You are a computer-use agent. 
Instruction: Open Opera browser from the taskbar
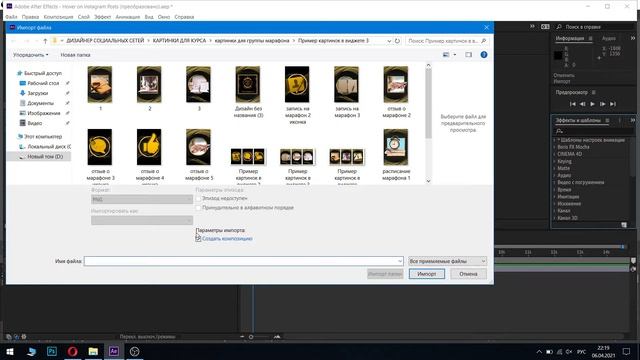(x=73, y=351)
